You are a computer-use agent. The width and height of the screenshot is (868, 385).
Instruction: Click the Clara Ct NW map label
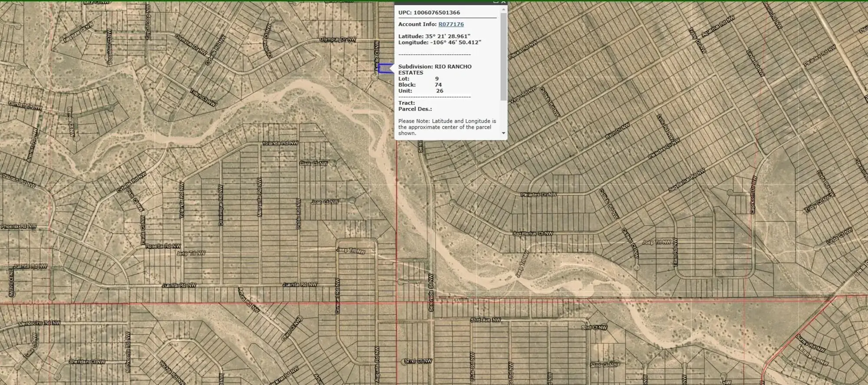313,164
